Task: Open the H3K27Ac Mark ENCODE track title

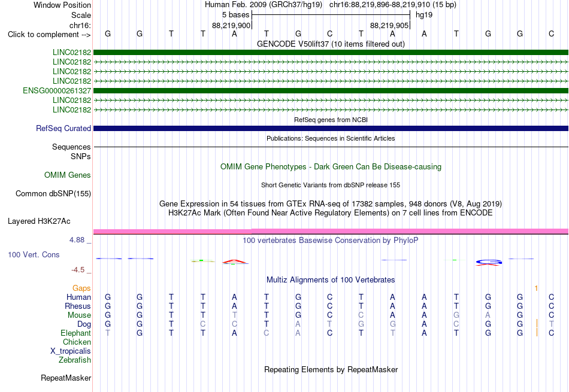Action: pyautogui.click(x=331, y=213)
